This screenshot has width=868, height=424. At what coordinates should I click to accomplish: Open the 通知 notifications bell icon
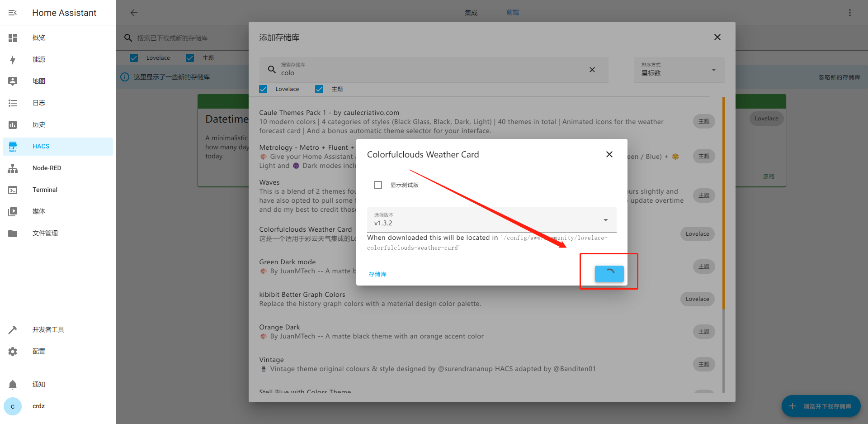13,385
